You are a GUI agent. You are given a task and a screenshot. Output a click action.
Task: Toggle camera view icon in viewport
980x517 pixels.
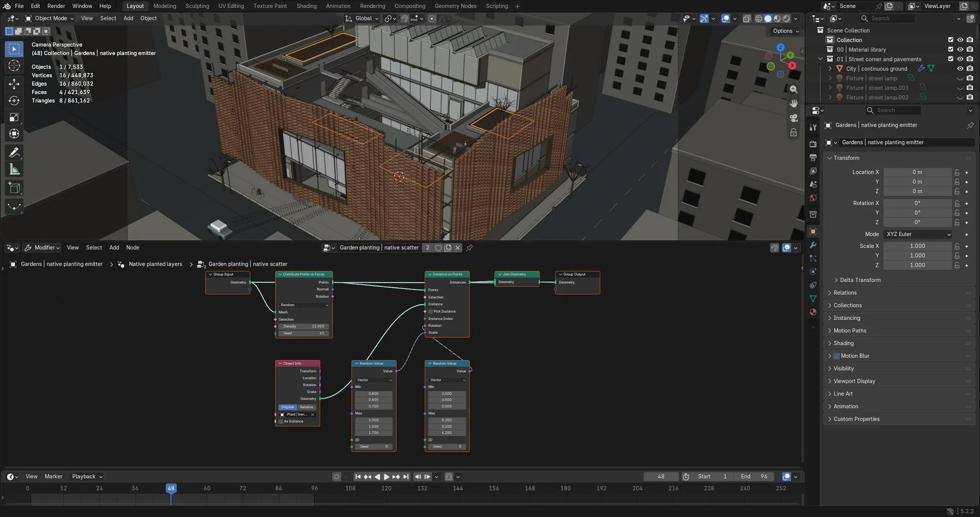click(x=794, y=118)
